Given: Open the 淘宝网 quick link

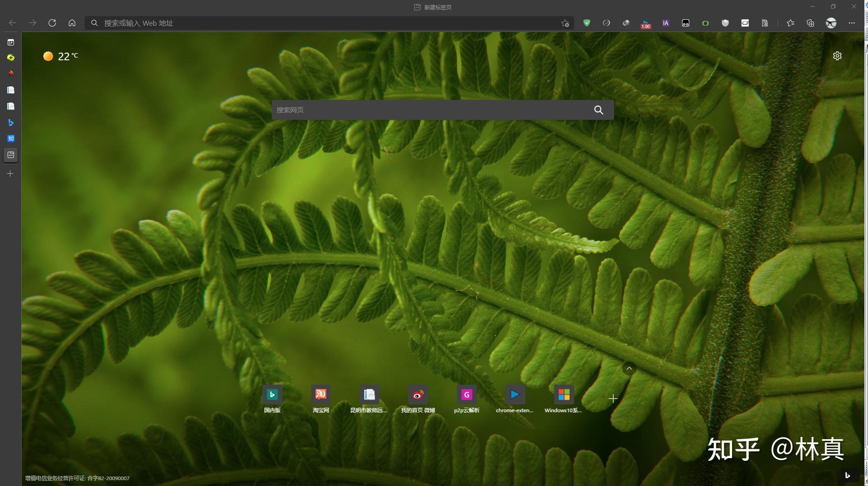Looking at the screenshot, I should [321, 399].
